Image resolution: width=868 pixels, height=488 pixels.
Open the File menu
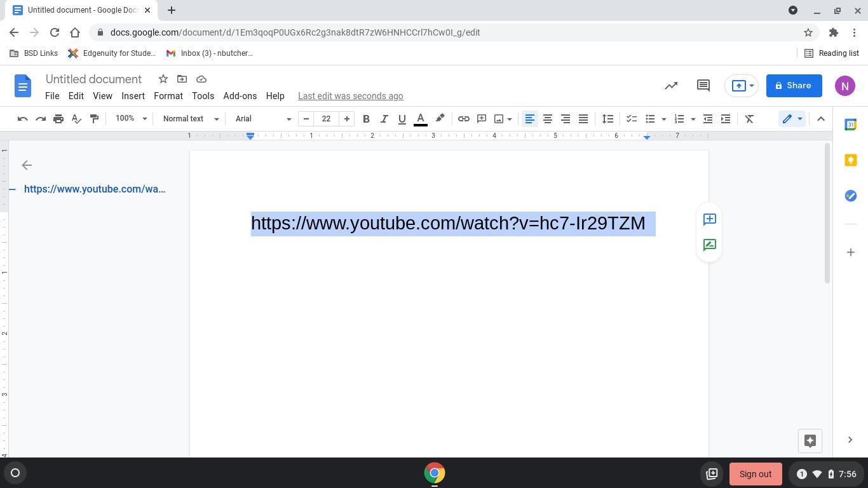click(52, 96)
